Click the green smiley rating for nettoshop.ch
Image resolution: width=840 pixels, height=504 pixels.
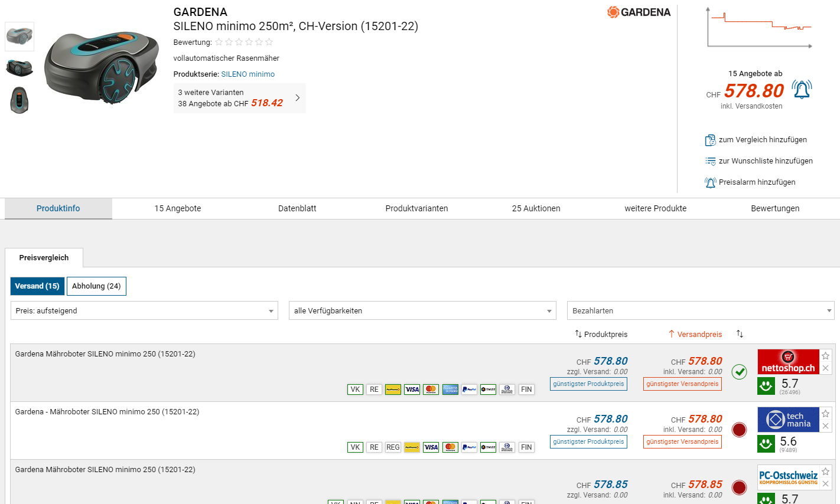766,385
